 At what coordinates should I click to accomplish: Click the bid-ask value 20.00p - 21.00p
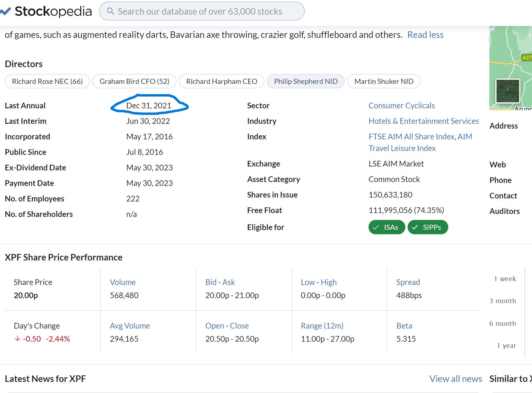232,295
